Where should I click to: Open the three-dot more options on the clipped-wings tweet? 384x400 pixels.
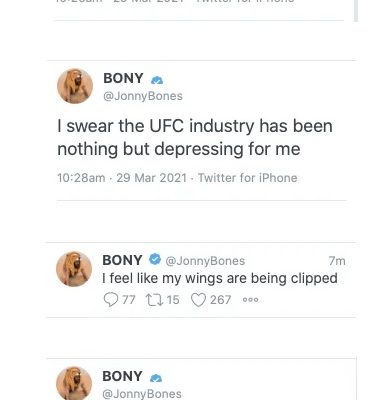[x=250, y=300]
